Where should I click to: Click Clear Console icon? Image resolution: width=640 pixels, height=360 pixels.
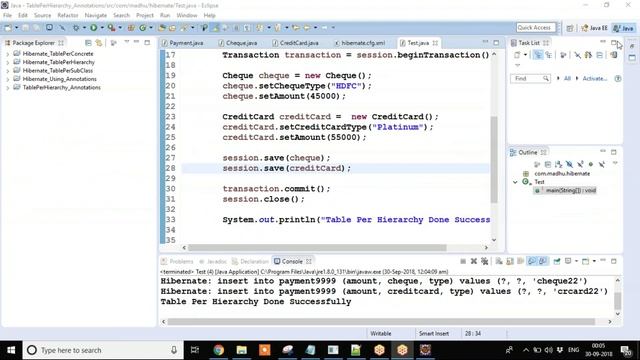[x=499, y=261]
